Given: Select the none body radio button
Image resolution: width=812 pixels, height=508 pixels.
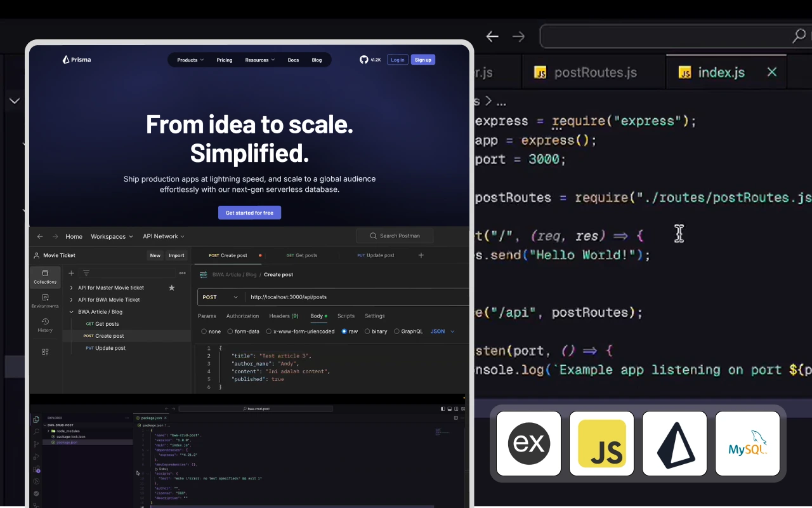Looking at the screenshot, I should (204, 331).
